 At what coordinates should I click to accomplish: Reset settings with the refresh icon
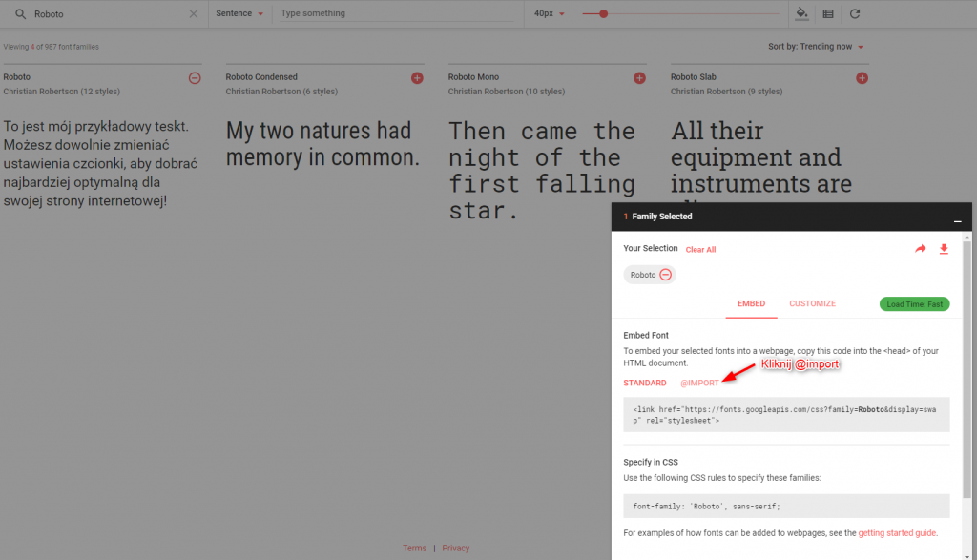[855, 13]
